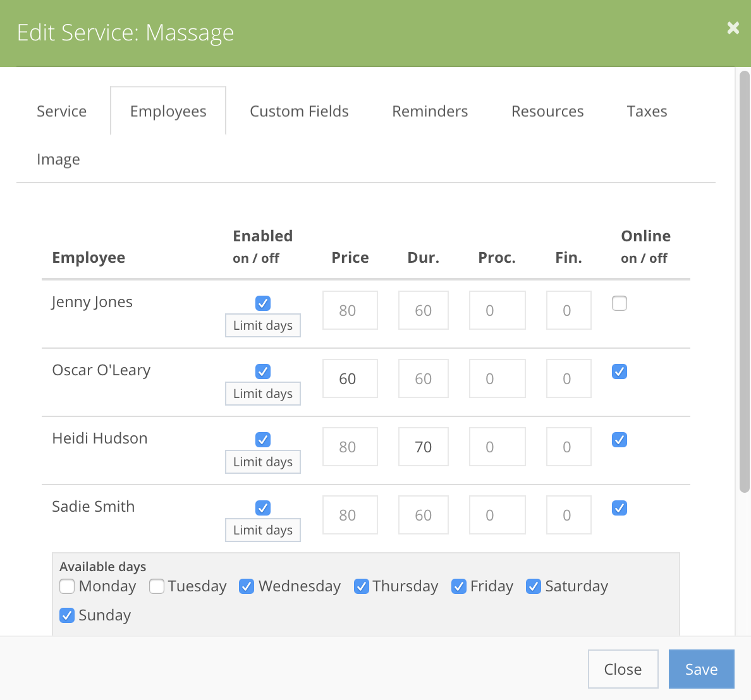Click Heidi Hudson's duration field
This screenshot has height=700, width=751.
(423, 447)
